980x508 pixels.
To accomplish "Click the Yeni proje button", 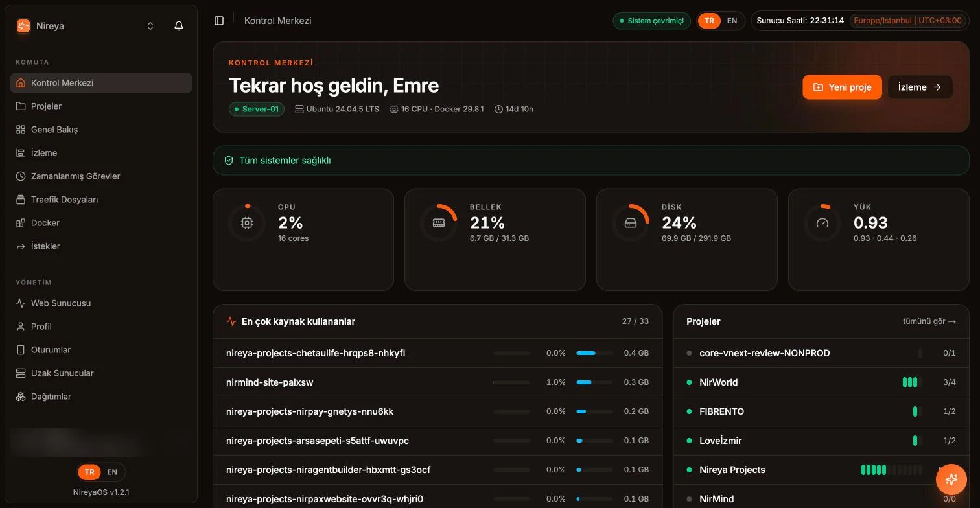I will 842,87.
